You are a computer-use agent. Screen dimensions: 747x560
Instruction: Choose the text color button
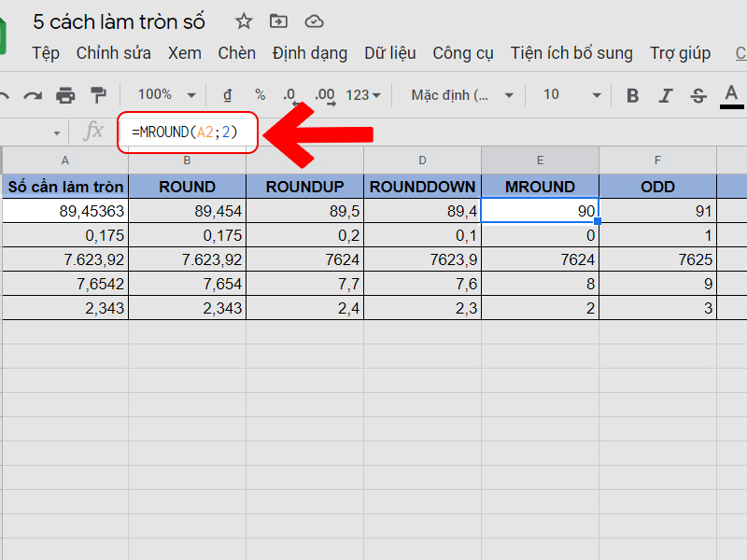tap(731, 95)
